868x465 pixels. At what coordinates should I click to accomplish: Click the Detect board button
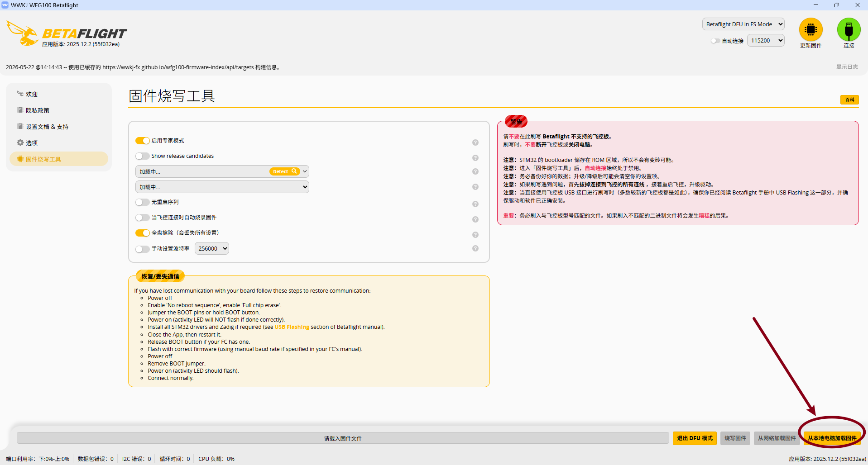(x=285, y=171)
